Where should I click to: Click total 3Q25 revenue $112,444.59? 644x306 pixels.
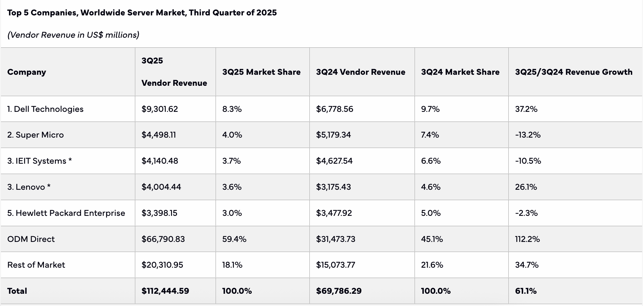click(x=165, y=291)
